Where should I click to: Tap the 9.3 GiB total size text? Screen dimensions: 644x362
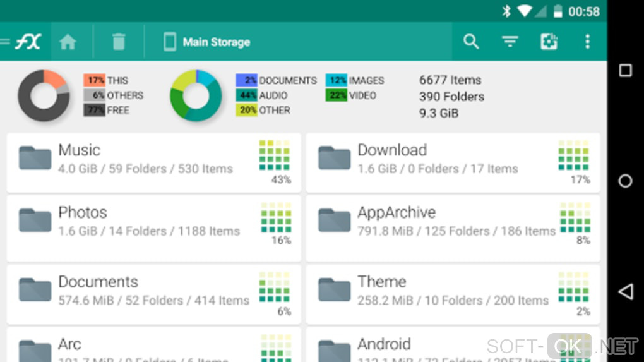439,113
